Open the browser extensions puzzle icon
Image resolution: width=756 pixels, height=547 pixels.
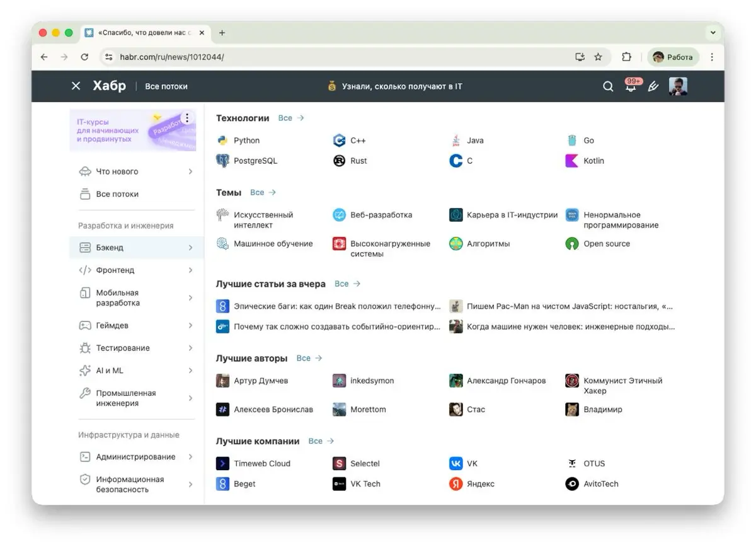[x=626, y=57]
